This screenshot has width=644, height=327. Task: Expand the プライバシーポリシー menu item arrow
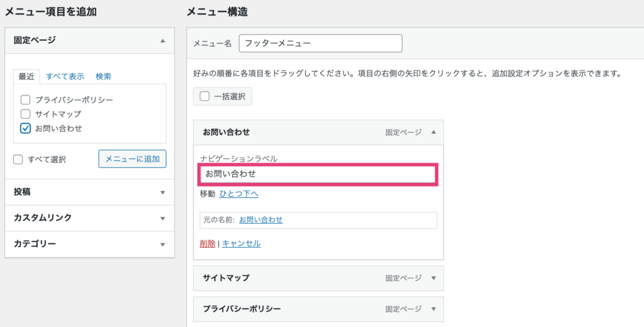(433, 309)
